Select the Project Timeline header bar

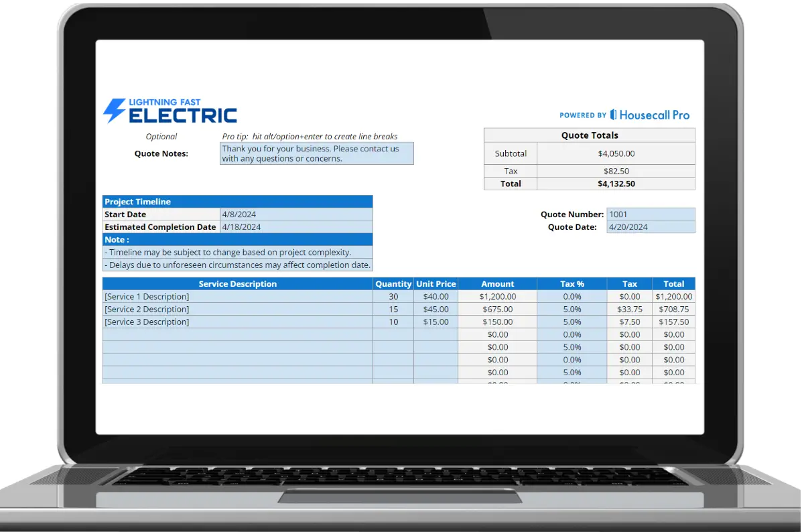(237, 201)
